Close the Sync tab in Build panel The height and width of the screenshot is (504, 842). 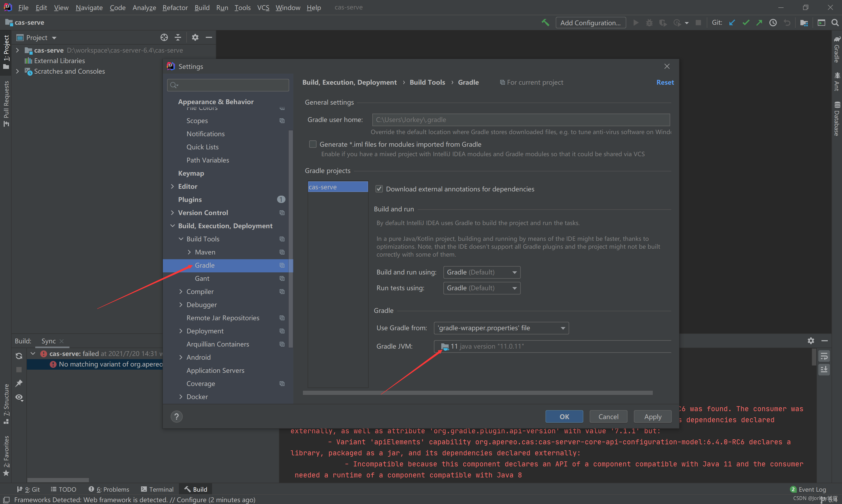pos(62,341)
